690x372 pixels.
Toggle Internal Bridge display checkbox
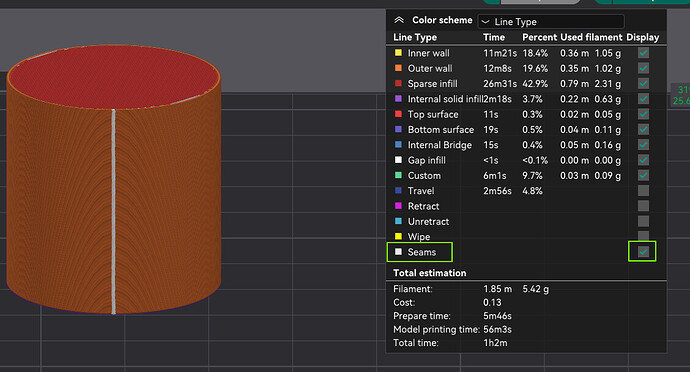[643, 144]
